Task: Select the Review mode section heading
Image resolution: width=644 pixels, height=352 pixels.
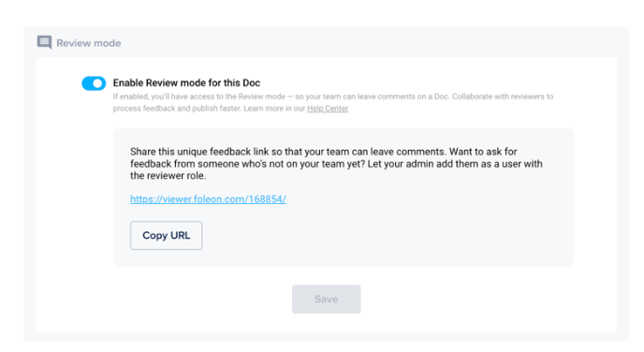Action: (89, 43)
